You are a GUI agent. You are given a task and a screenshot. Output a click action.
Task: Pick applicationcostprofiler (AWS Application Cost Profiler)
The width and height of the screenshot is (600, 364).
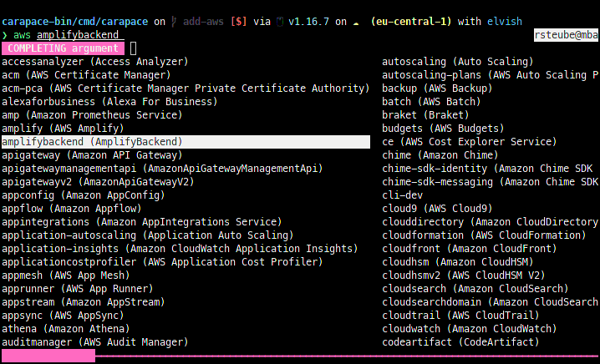(162, 262)
